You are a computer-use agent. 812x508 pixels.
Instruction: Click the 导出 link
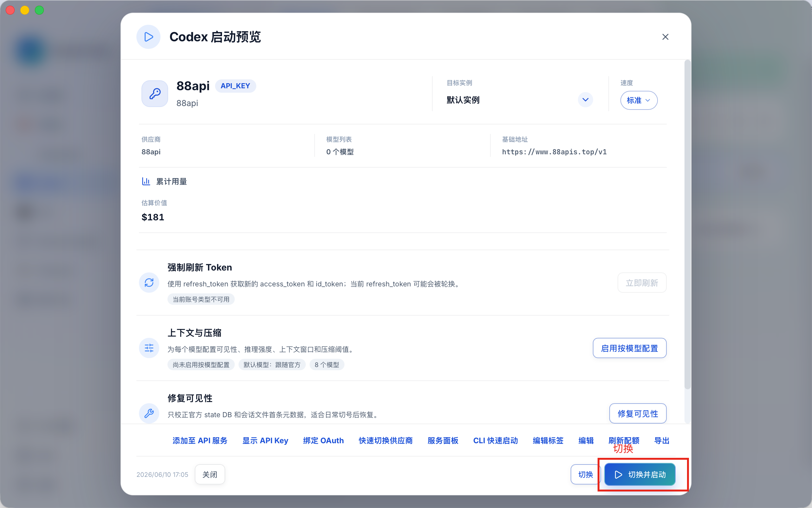[662, 440]
